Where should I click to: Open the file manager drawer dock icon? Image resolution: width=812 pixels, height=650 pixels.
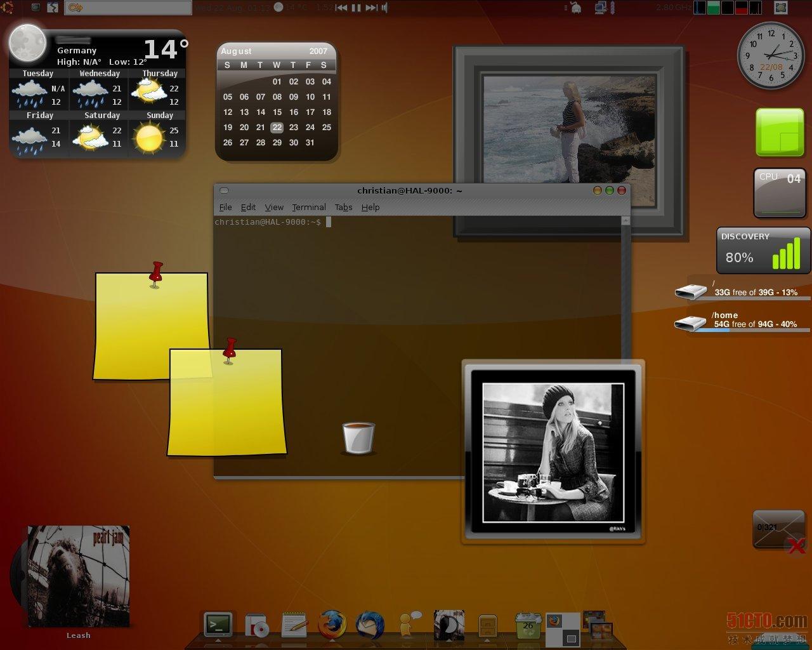tap(487, 626)
